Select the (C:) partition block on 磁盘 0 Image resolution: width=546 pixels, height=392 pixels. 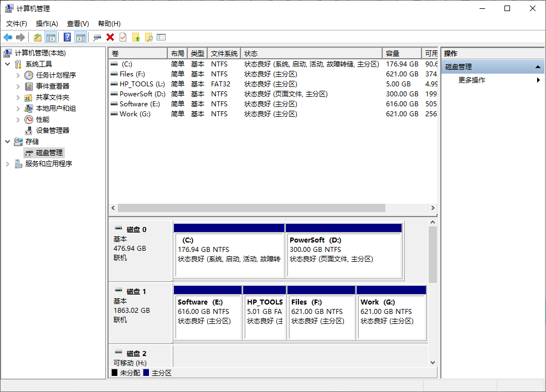point(229,251)
